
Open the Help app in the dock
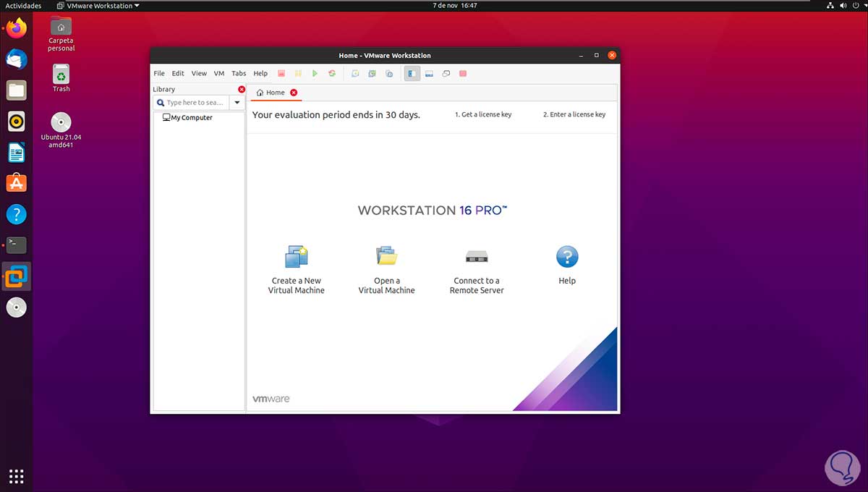(x=17, y=214)
